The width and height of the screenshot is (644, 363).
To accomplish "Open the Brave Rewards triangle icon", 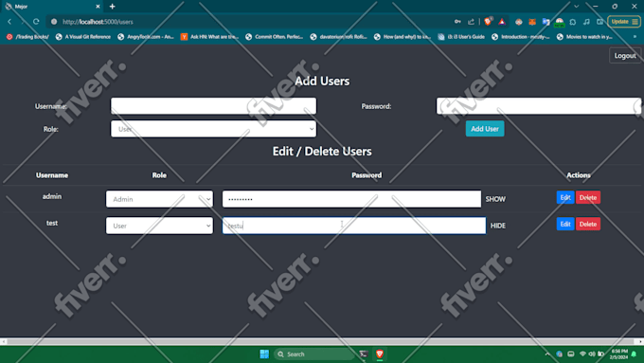I will click(x=502, y=22).
